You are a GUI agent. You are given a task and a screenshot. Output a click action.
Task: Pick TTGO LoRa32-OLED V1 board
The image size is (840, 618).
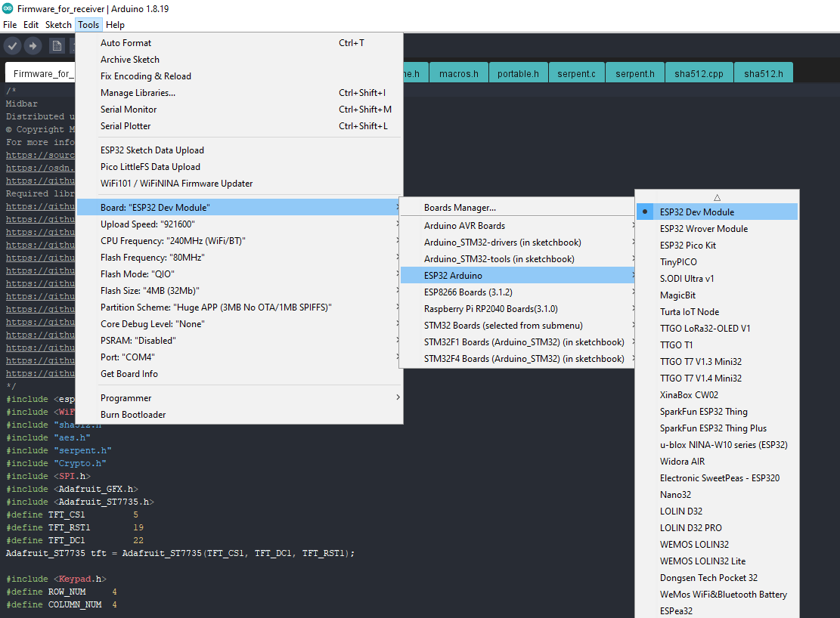(x=705, y=329)
